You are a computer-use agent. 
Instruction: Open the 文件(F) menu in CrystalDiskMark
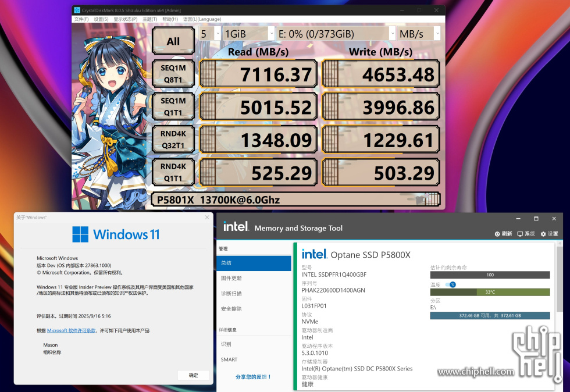[x=81, y=19]
